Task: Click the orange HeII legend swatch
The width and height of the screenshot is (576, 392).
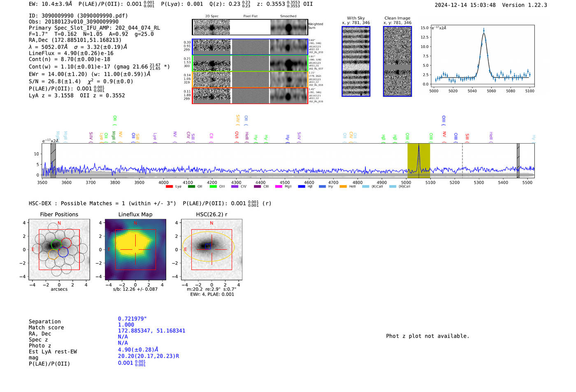Action: coord(343,186)
